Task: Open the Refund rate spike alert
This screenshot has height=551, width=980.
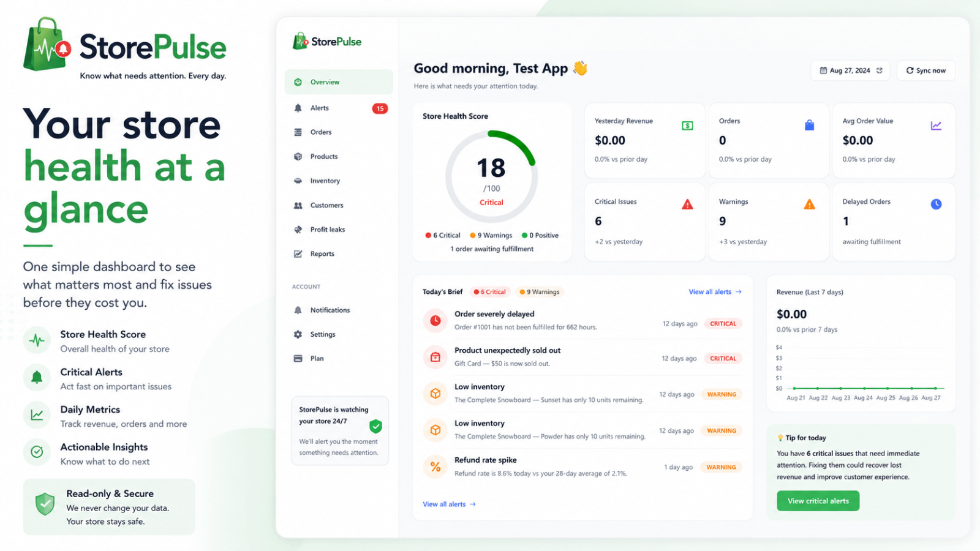Action: (582, 467)
